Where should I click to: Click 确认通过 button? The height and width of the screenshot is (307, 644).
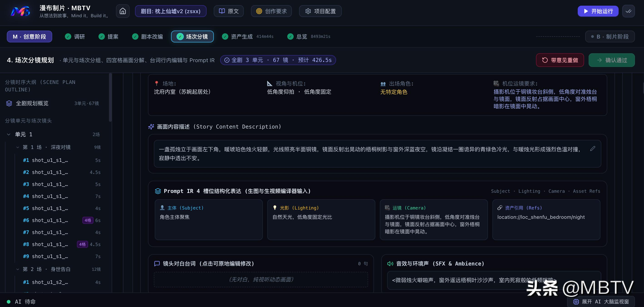coord(612,60)
